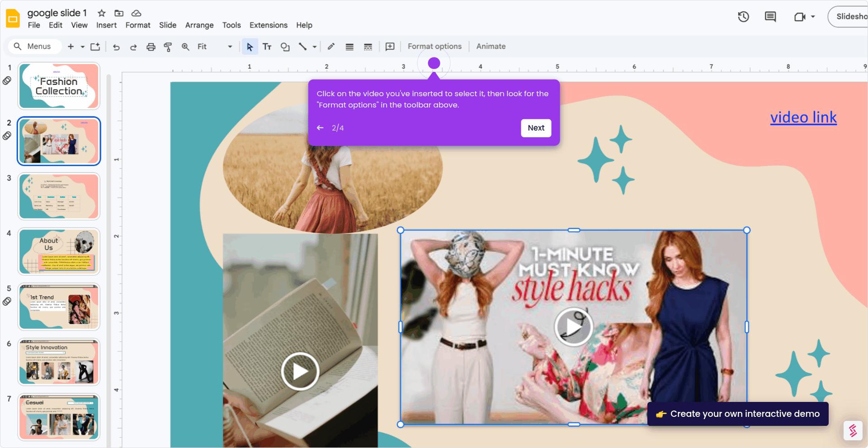
Task: Click Next in the purple tooltip
Action: point(536,128)
